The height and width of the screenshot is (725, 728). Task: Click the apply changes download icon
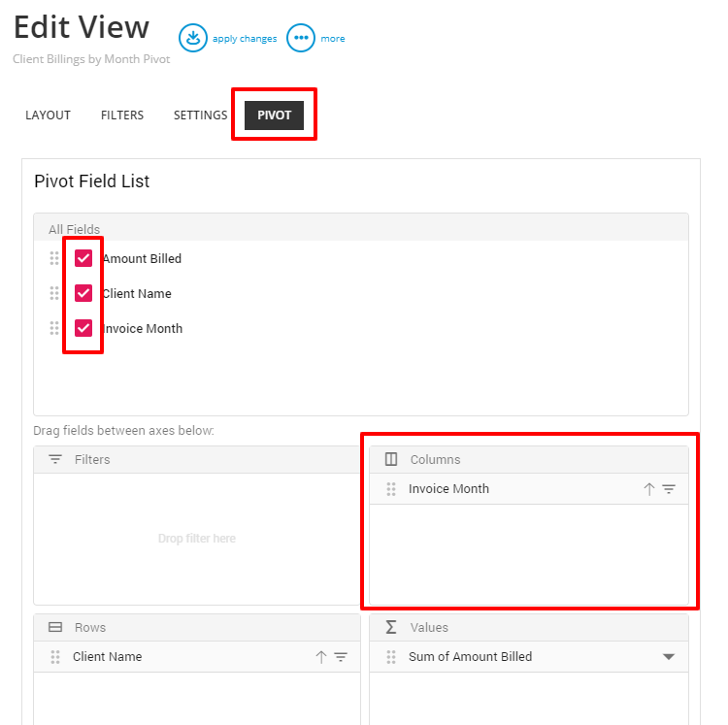click(x=193, y=38)
